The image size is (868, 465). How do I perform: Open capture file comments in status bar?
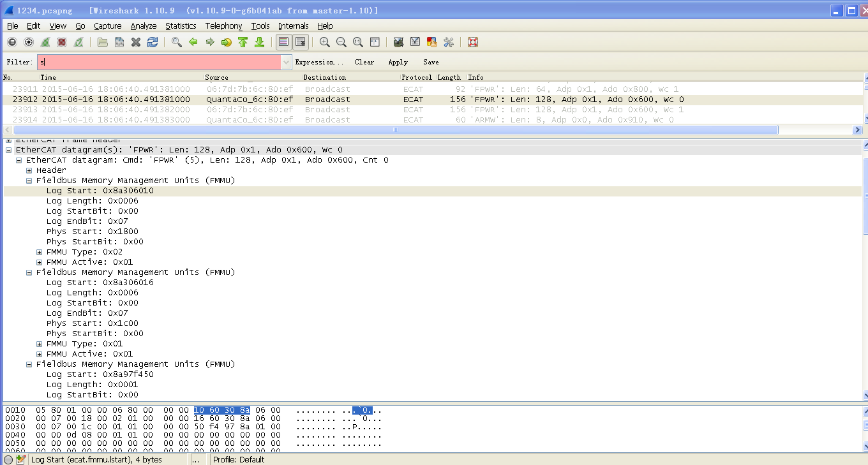tap(21, 459)
